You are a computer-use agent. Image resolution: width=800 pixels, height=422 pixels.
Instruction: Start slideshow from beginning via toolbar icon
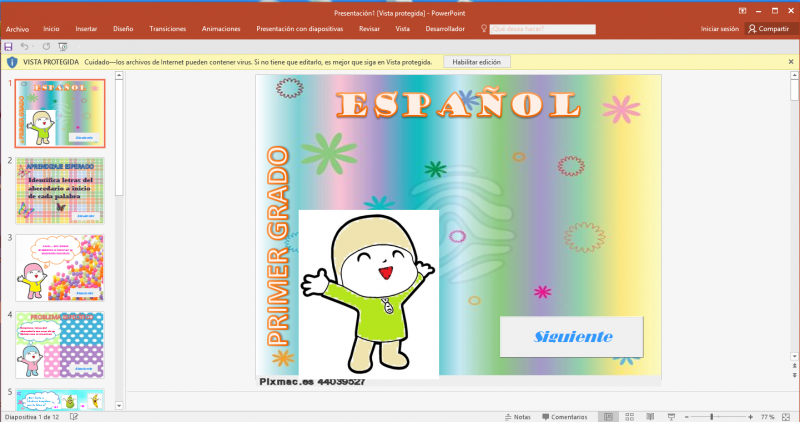tap(63, 46)
